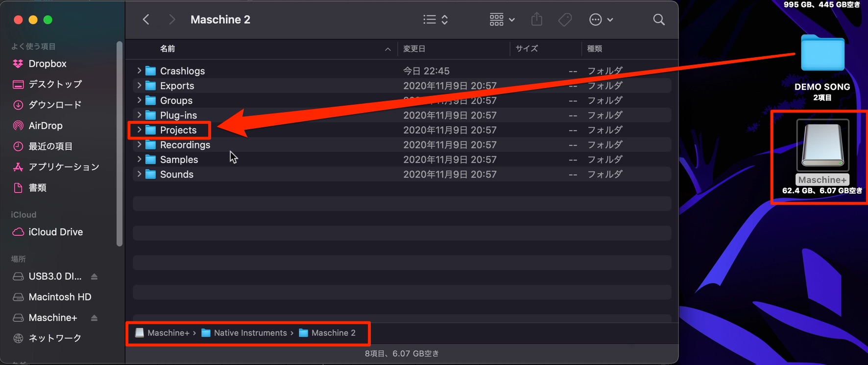Expand the Sounds folder disclosure arrow
The height and width of the screenshot is (365, 868).
[139, 174]
